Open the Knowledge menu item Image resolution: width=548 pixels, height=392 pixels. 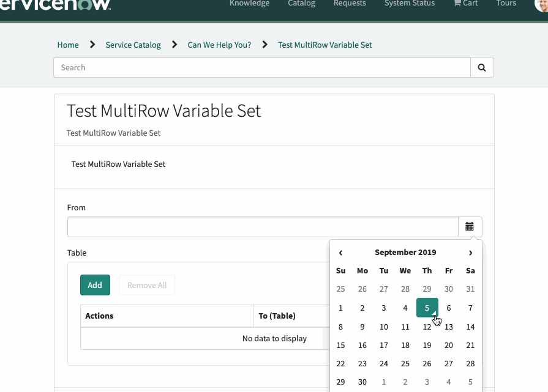[x=249, y=4]
